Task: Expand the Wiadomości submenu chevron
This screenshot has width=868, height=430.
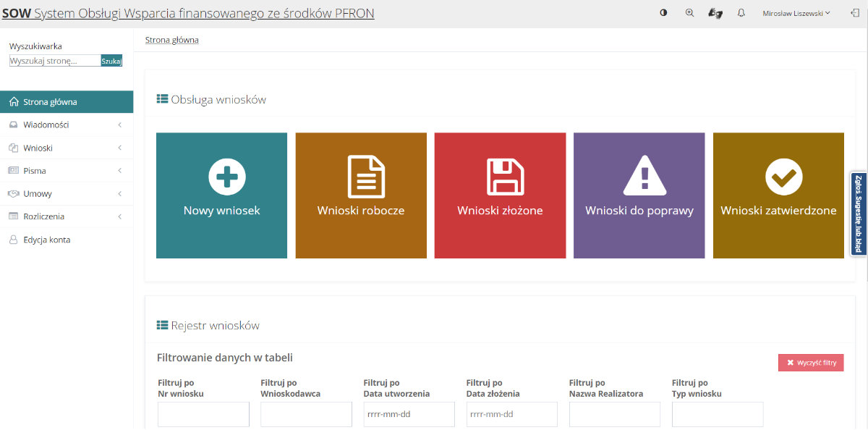Action: point(119,125)
